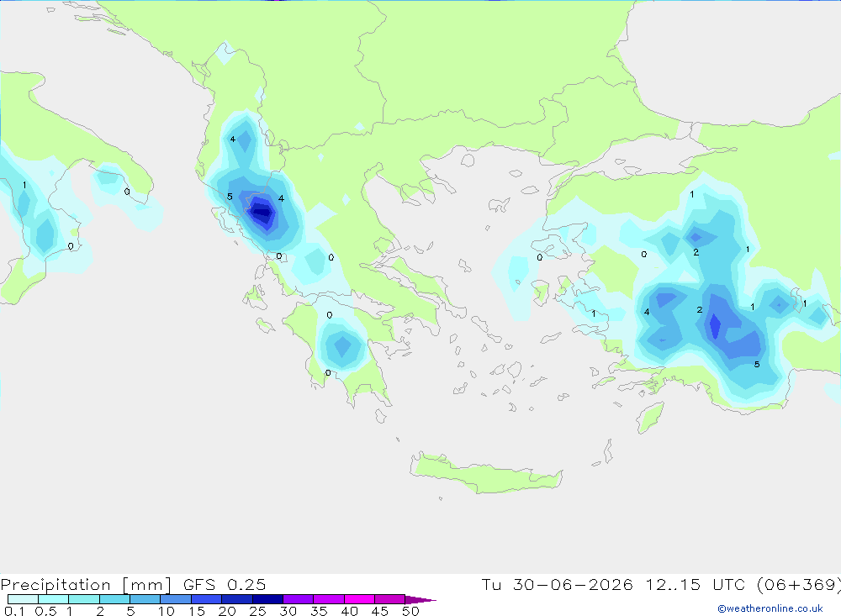Viewport: 841px width, 616px height.
Task: Click the "10" legend scale label
Action: coord(167,611)
